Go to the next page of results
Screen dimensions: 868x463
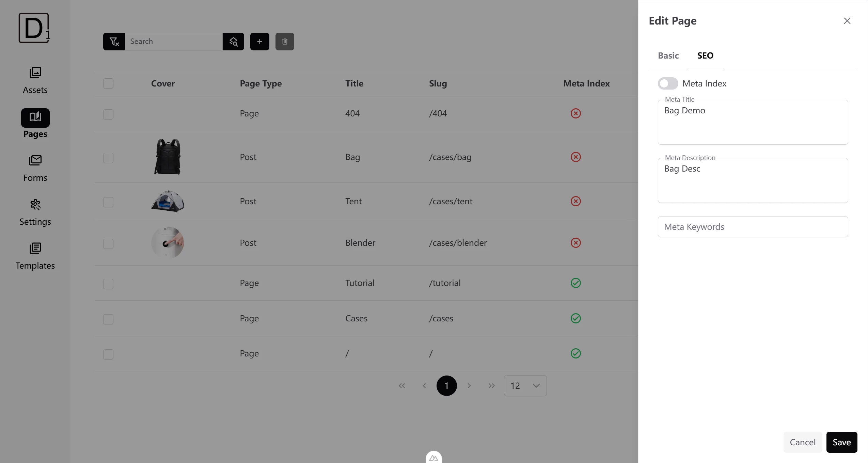[x=469, y=386]
